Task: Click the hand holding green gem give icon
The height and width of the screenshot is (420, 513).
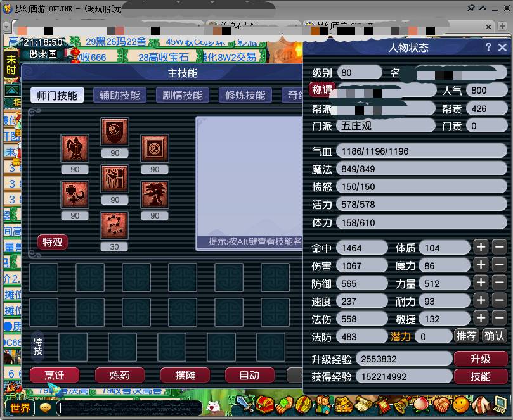Action: point(285,405)
